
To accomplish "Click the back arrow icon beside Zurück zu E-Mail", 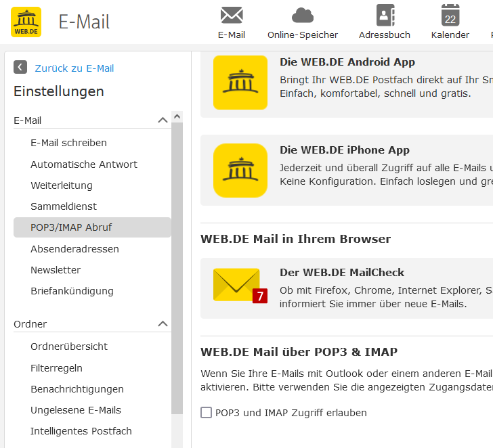I will tap(20, 67).
